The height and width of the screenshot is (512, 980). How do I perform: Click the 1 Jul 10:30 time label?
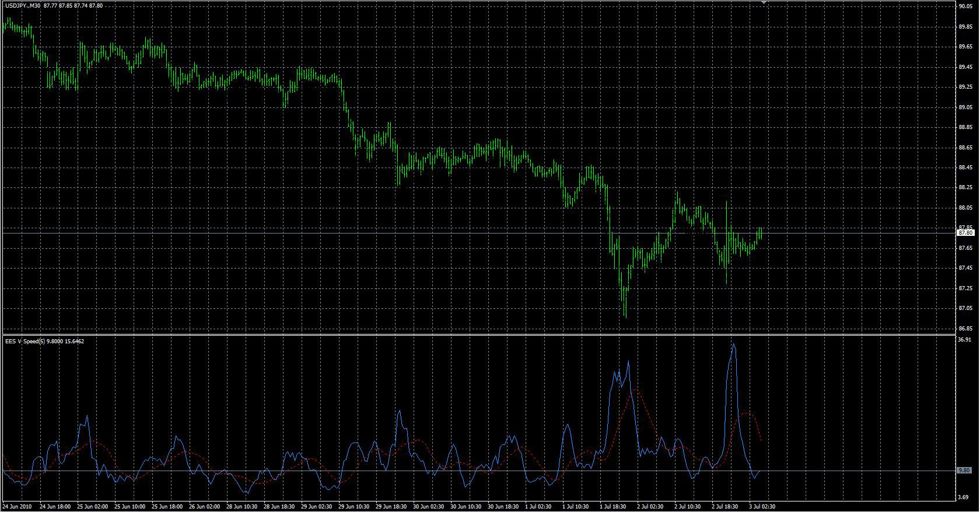point(576,507)
